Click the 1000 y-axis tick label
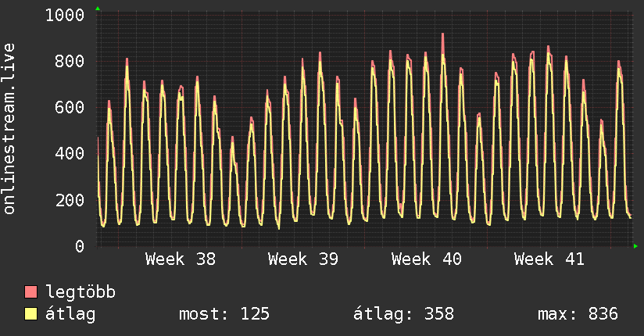Viewport: 644px width, 336px height. (65, 16)
